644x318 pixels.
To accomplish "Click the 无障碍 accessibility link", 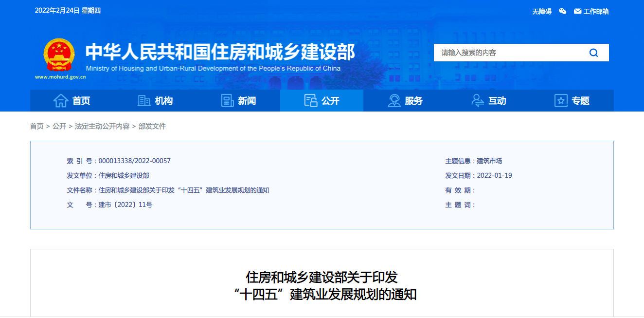I will point(542,11).
